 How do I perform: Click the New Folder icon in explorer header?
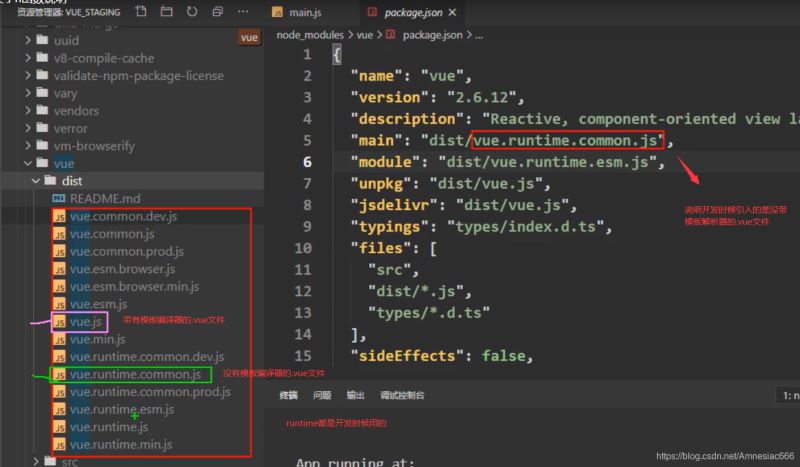pos(166,12)
